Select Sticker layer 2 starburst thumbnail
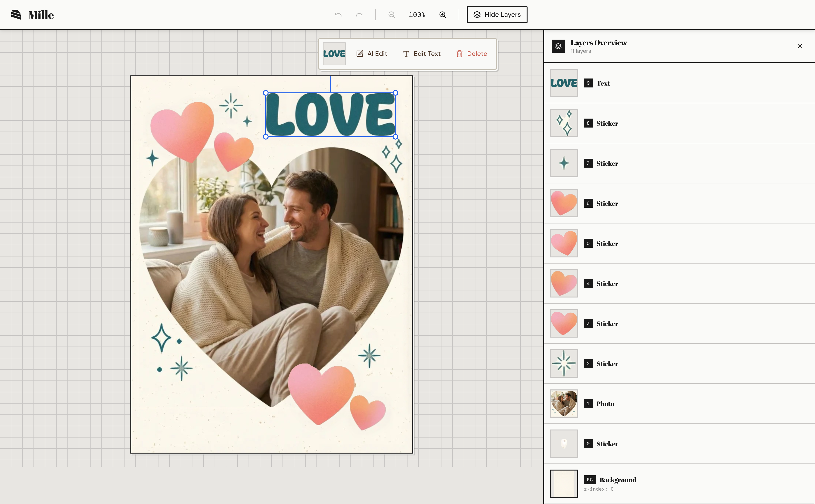The height and width of the screenshot is (504, 815). (564, 363)
